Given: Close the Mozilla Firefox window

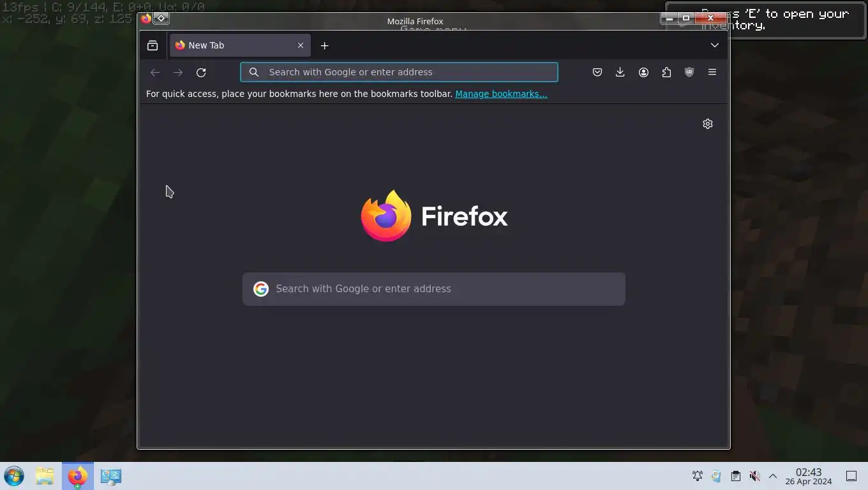Looking at the screenshot, I should (710, 18).
